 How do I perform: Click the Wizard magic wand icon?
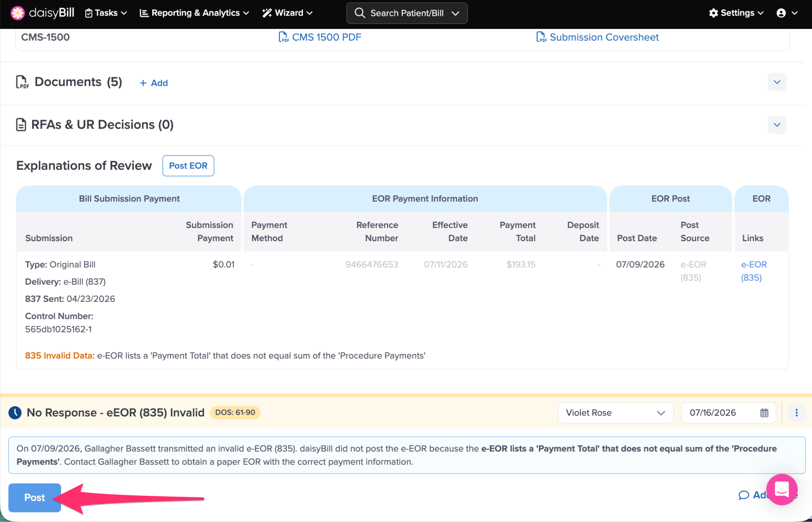(267, 13)
